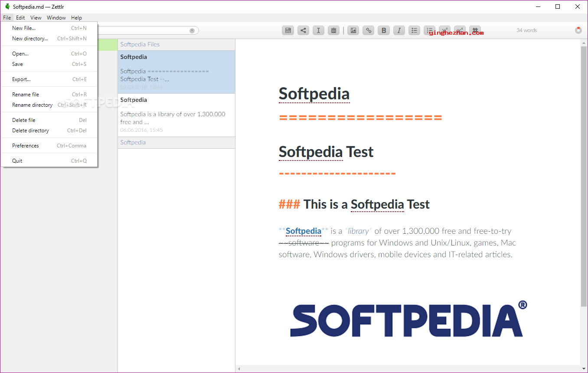Open Preferences from the File menu

click(49, 146)
